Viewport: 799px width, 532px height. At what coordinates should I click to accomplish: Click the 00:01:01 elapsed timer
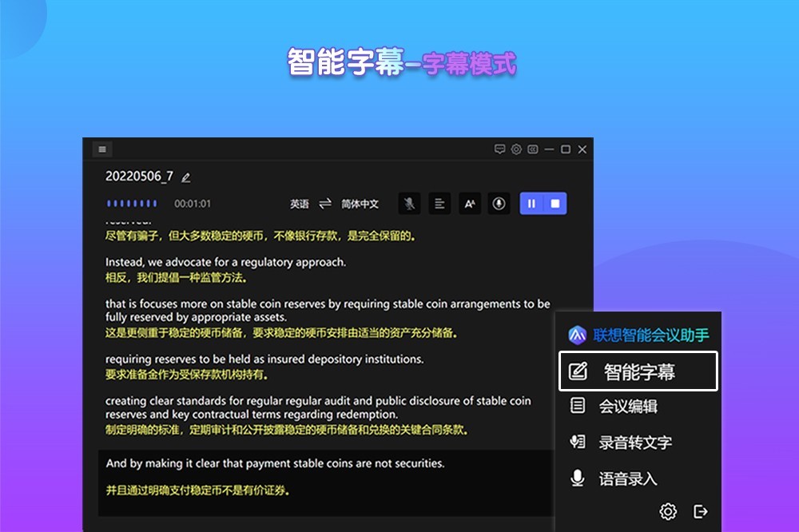pyautogui.click(x=193, y=204)
